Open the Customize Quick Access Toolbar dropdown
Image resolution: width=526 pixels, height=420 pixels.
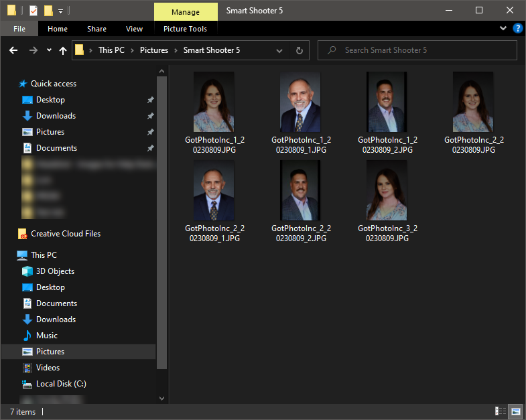[61, 11]
